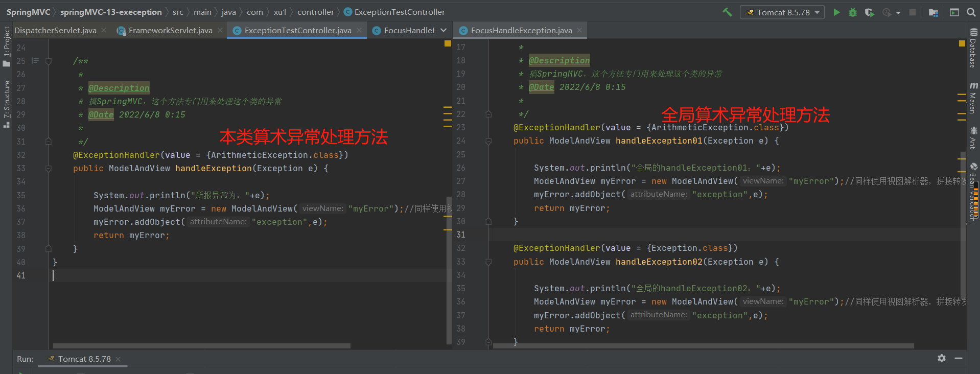This screenshot has height=374, width=980.
Task: Collapse the Javadoc fold at line 25
Action: tap(49, 61)
